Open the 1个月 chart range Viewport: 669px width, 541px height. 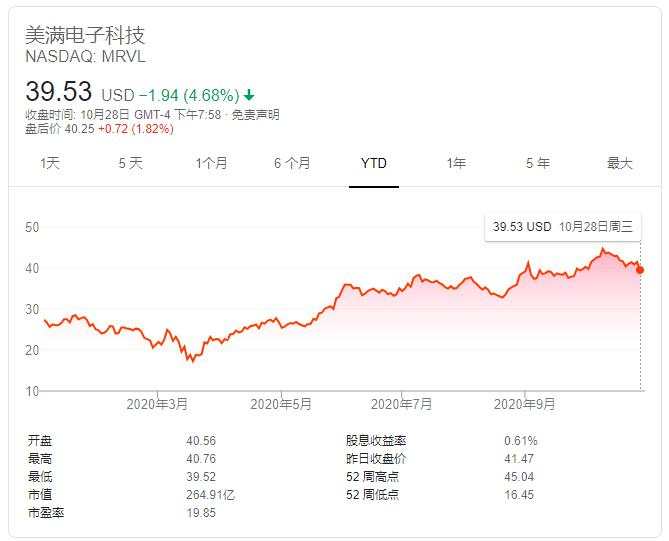click(x=211, y=163)
